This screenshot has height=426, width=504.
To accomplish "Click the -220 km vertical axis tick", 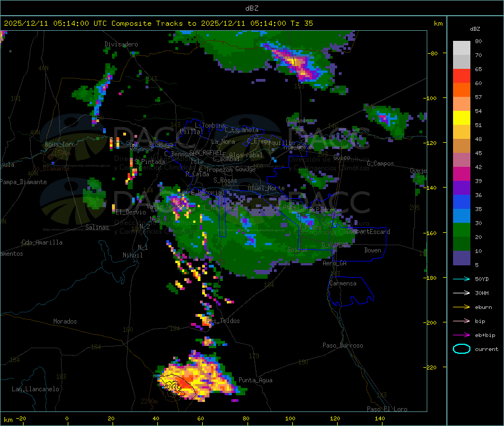I will [431, 367].
